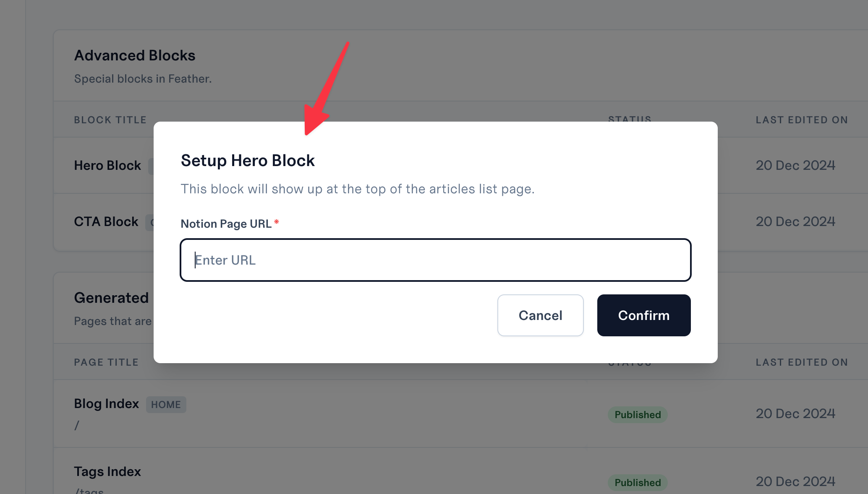Screen dimensions: 868x494
Task: Click the CTA Block row title
Action: tap(106, 222)
